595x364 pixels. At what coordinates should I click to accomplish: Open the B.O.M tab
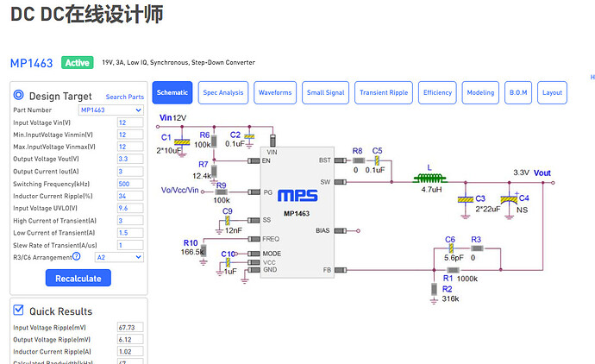point(518,92)
